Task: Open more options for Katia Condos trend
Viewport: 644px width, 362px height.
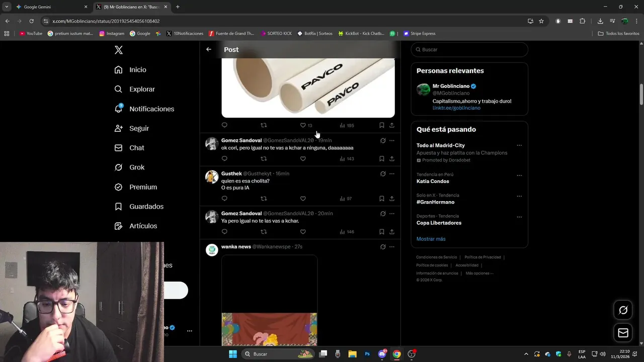Action: coord(519,175)
